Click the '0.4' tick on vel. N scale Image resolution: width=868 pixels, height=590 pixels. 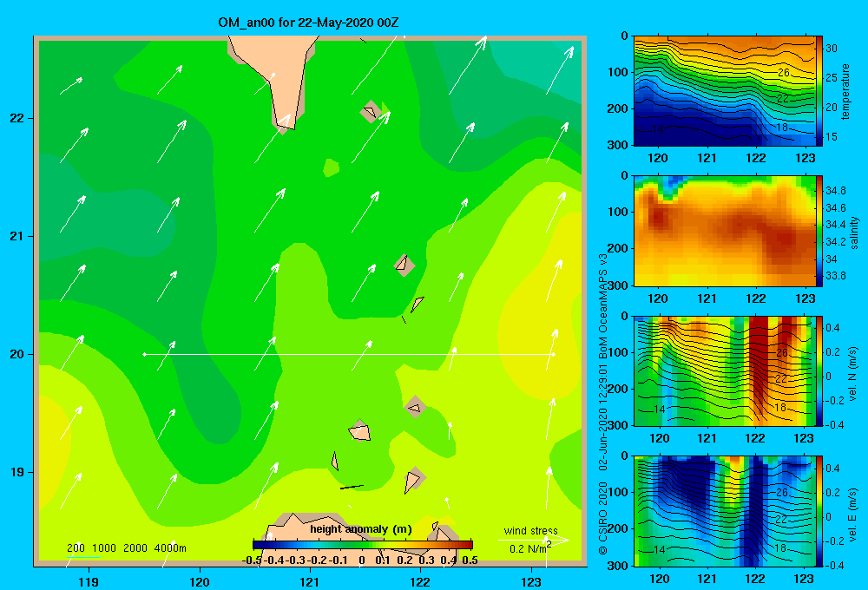pos(833,328)
